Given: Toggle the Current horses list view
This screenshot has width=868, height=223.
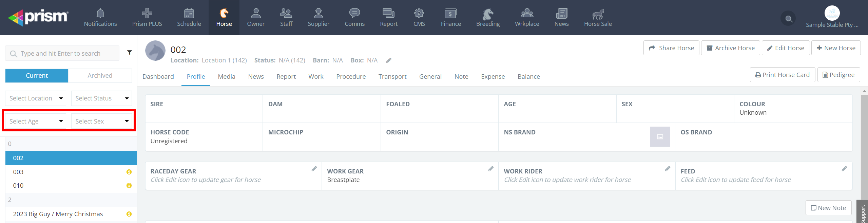Looking at the screenshot, I should pos(37,75).
